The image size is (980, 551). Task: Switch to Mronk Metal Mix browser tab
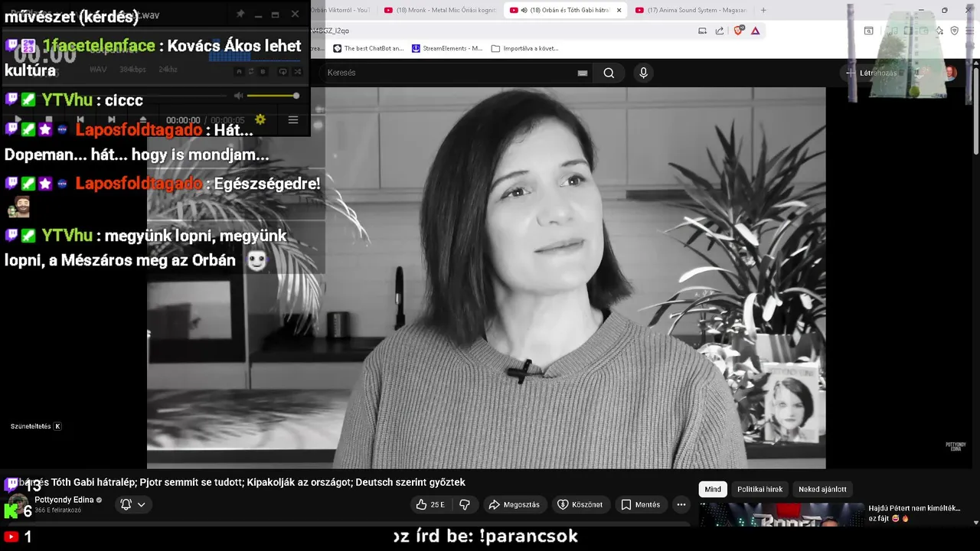point(440,10)
